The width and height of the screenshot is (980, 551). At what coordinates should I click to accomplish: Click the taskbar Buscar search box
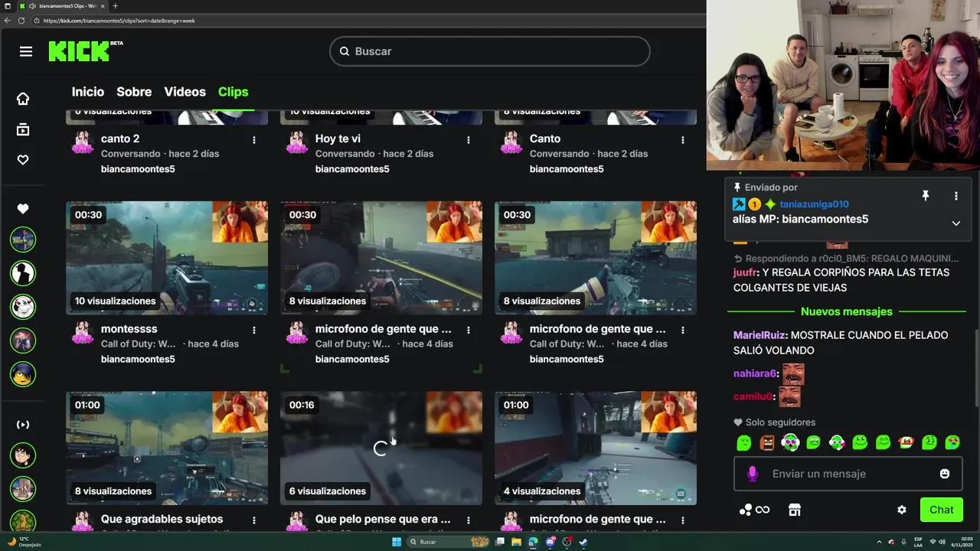click(x=448, y=542)
